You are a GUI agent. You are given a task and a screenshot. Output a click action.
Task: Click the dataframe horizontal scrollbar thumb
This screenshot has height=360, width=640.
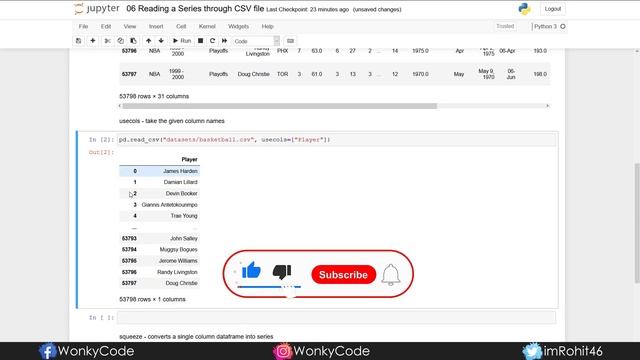(x=280, y=106)
